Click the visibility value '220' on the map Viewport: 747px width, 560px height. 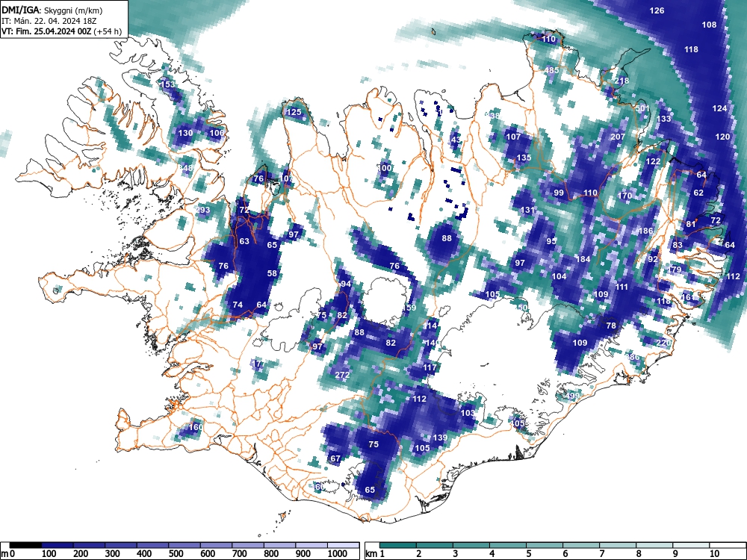click(x=663, y=343)
